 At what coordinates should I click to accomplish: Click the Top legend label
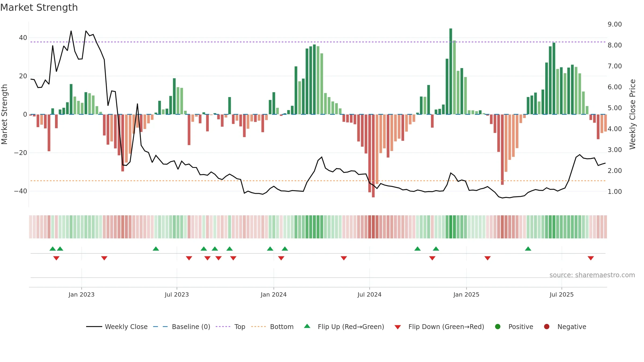[x=240, y=327]
